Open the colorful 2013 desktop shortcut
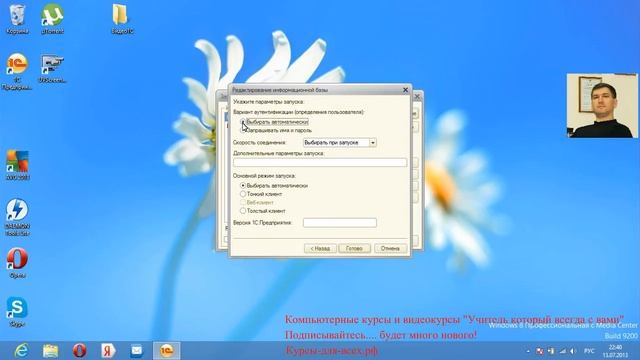Screen dimensions: 640x360 pos(17,165)
